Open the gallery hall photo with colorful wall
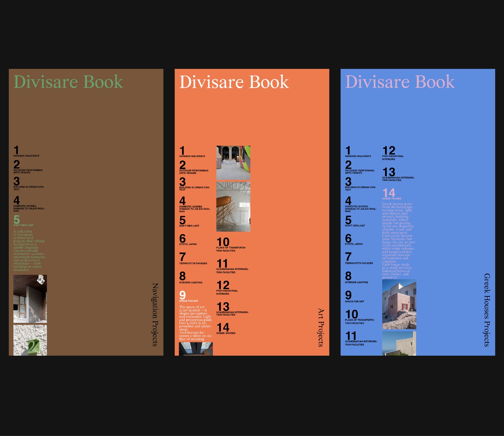 point(233,163)
